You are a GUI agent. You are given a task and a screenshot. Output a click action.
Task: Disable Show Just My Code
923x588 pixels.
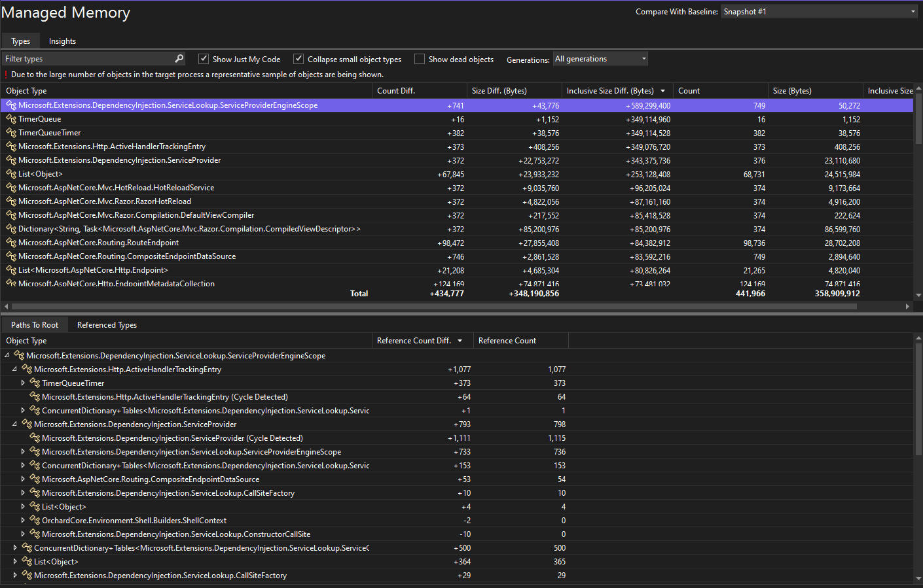click(x=204, y=59)
